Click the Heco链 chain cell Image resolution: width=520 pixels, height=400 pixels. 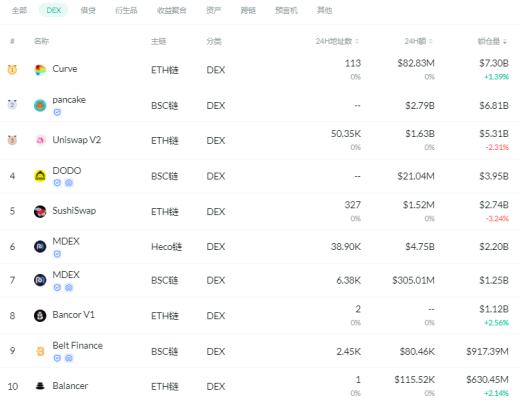pyautogui.click(x=167, y=247)
